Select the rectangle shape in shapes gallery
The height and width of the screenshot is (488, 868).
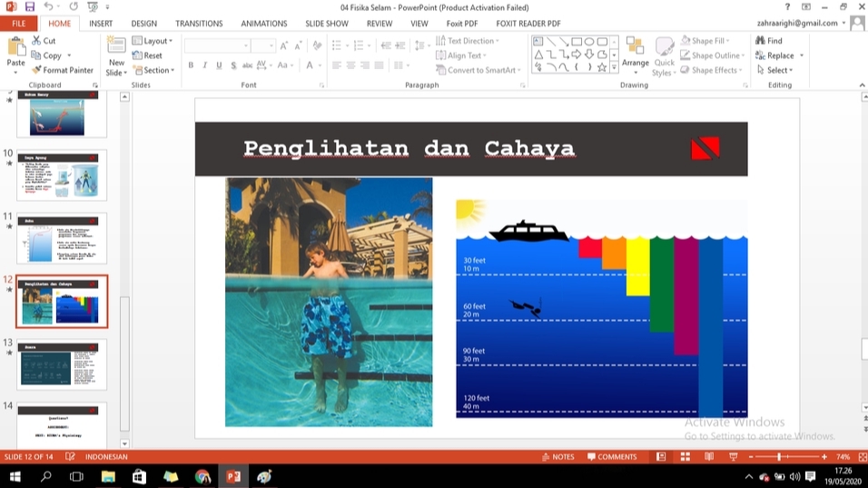[x=577, y=42]
